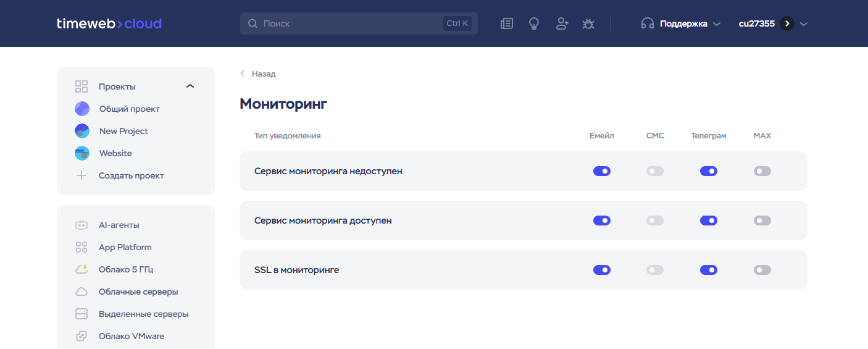Viewport: 868px width, 349px height.
Task: Toggle Телеграм for Сервис мониторинга недоступен
Action: point(709,171)
